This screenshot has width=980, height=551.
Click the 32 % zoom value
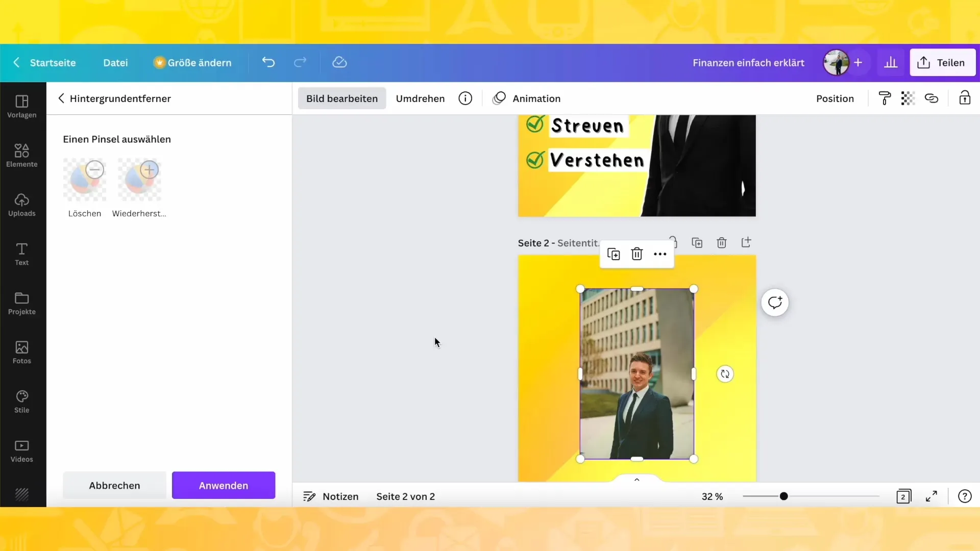click(x=712, y=496)
